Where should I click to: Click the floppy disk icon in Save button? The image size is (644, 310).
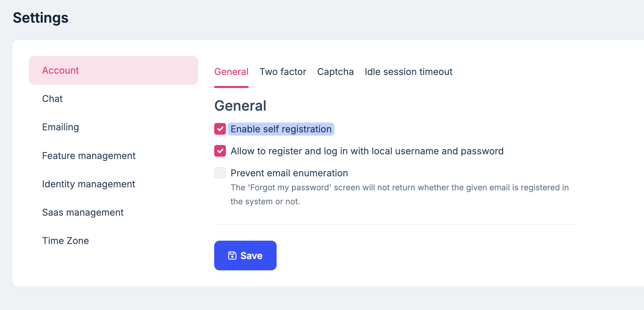(232, 256)
